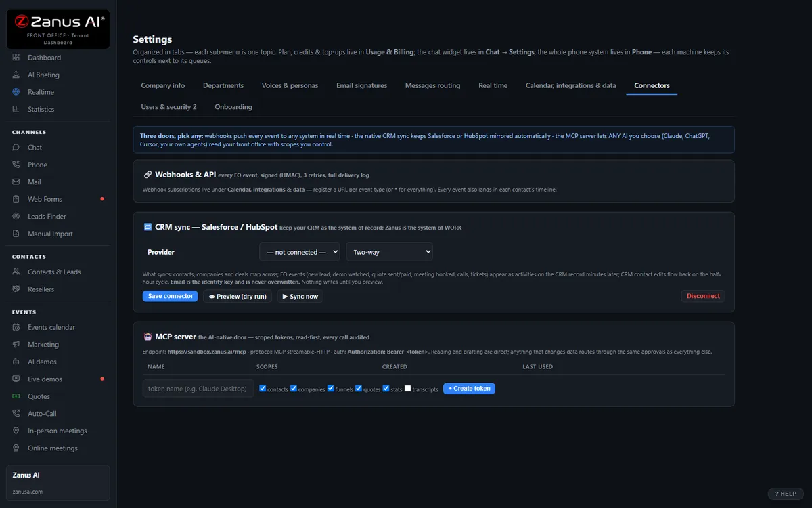The width and height of the screenshot is (812, 508).
Task: Click the CRM sync section icon
Action: point(148,228)
